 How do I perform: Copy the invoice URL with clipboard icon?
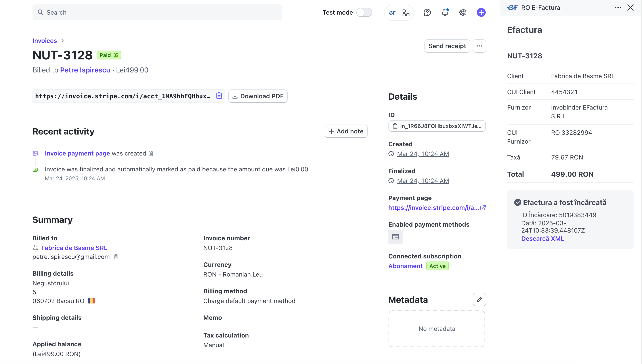pos(219,96)
